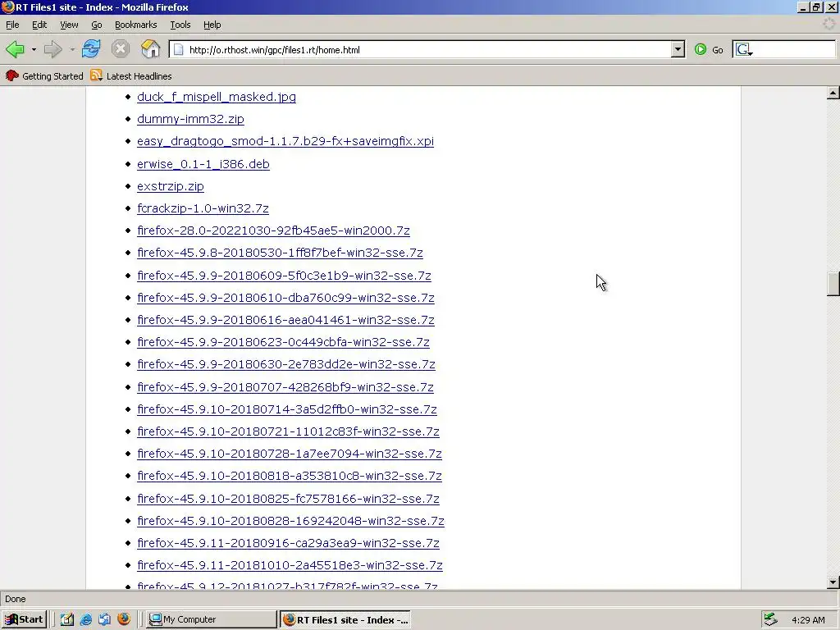This screenshot has width=840, height=630.
Task: Go back using the green Back arrow
Action: pyautogui.click(x=15, y=50)
